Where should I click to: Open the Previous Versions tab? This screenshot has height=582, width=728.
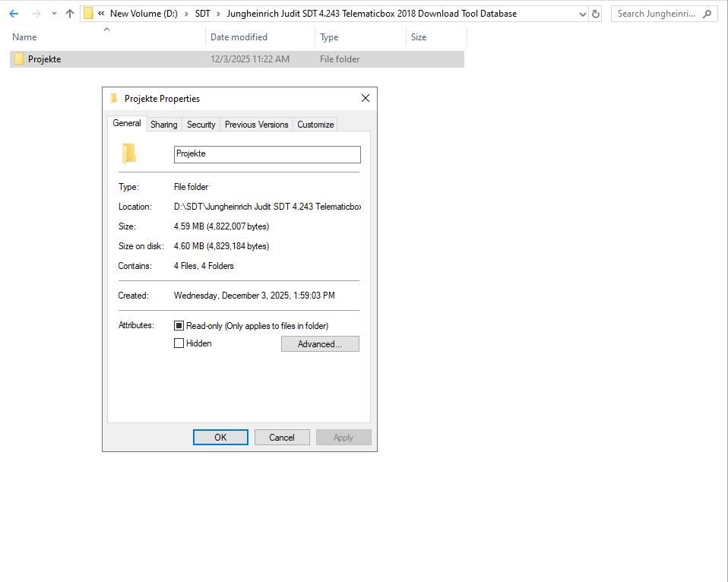pyautogui.click(x=256, y=125)
